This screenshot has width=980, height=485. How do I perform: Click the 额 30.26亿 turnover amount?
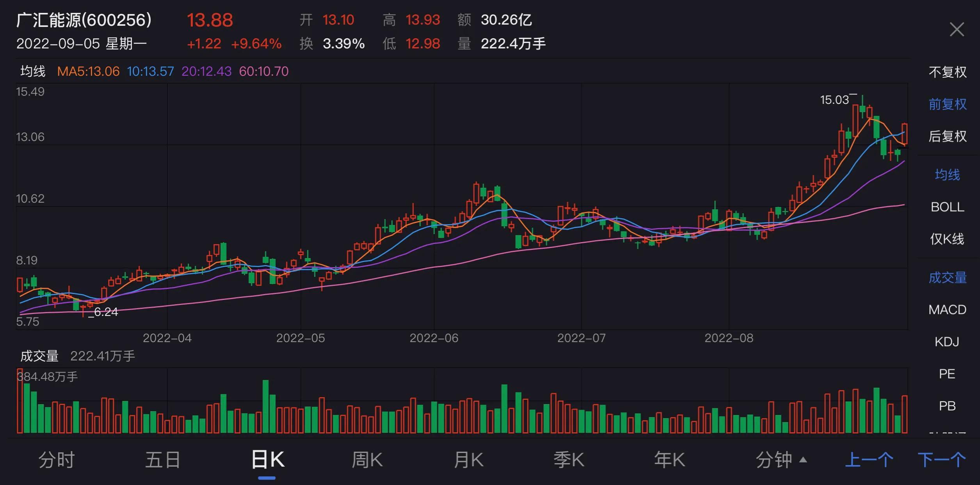pyautogui.click(x=495, y=20)
